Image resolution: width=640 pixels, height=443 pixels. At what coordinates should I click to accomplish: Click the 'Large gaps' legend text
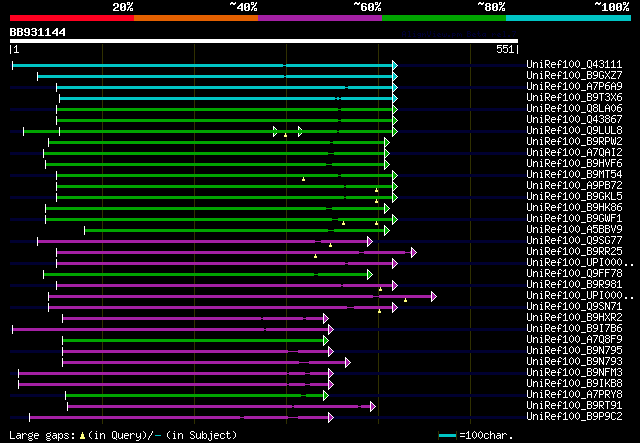click(42, 435)
